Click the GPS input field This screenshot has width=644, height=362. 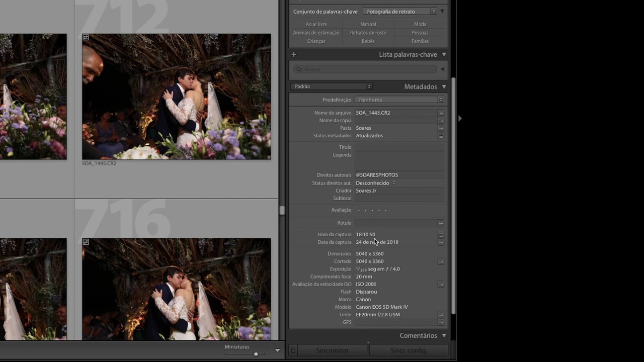click(396, 322)
